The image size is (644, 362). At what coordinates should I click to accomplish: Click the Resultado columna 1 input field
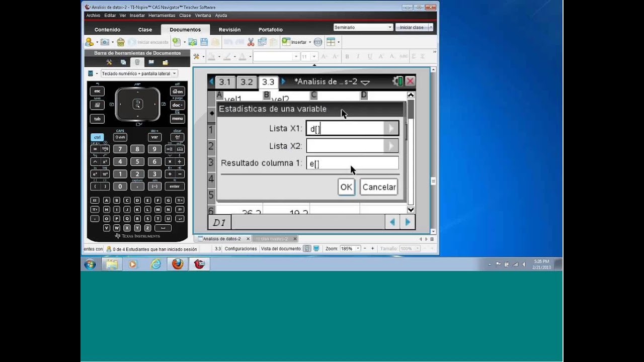coord(352,163)
